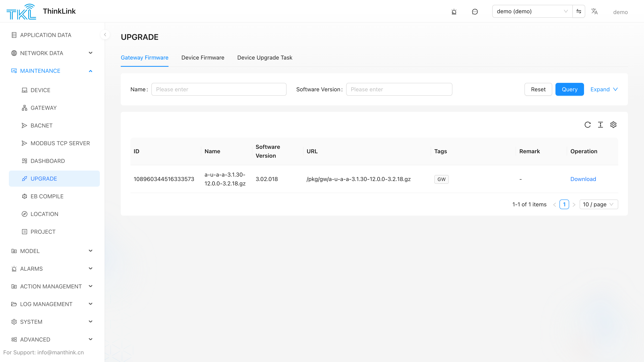Viewport: 644px width, 362px height.
Task: Click the Alarms siren sidebar icon
Action: pyautogui.click(x=14, y=269)
